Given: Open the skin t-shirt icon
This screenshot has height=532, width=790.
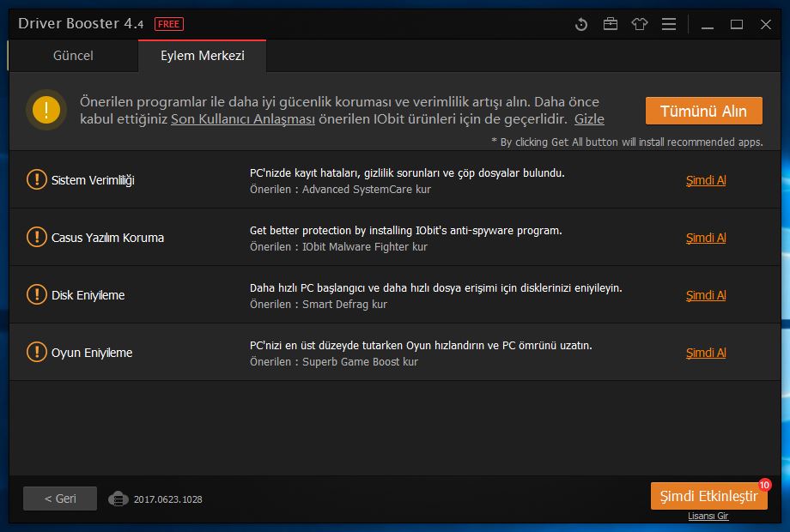Looking at the screenshot, I should (640, 24).
